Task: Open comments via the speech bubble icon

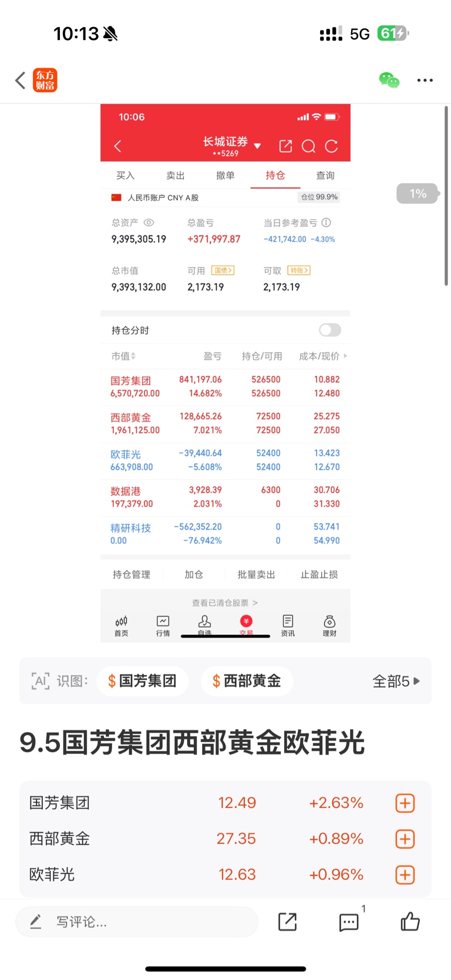Action: (x=349, y=922)
